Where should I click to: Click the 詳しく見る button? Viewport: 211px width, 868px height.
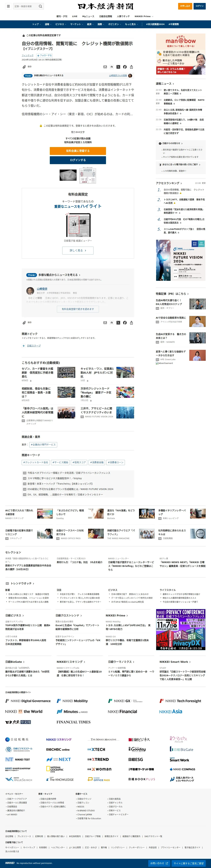click(x=78, y=250)
